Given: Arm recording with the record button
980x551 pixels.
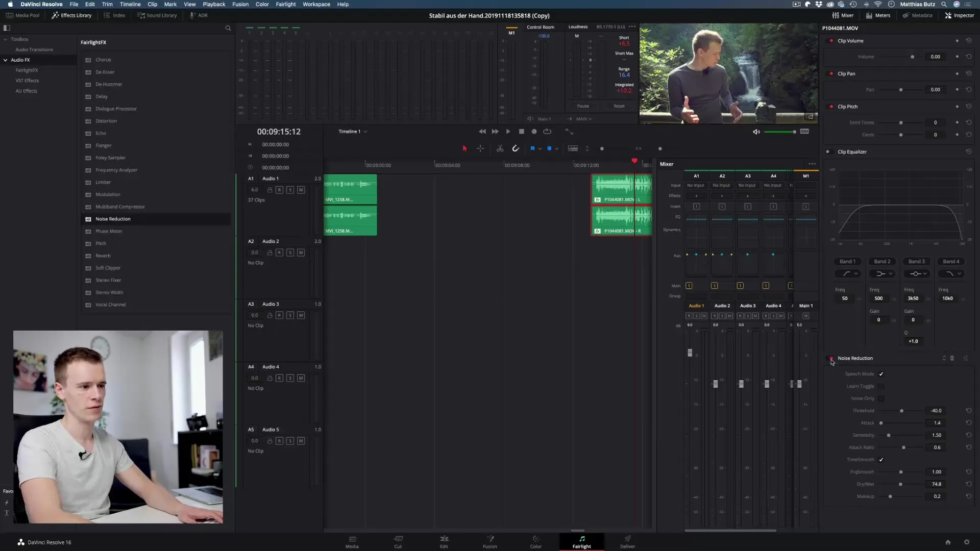Looking at the screenshot, I should (534, 132).
